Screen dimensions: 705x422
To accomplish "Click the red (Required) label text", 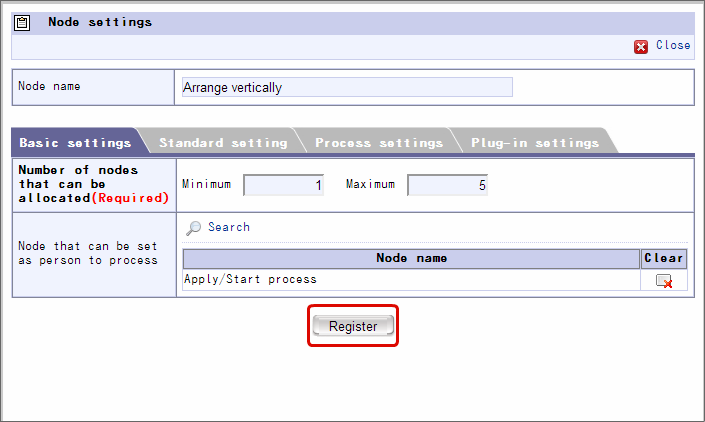I will tap(130, 198).
